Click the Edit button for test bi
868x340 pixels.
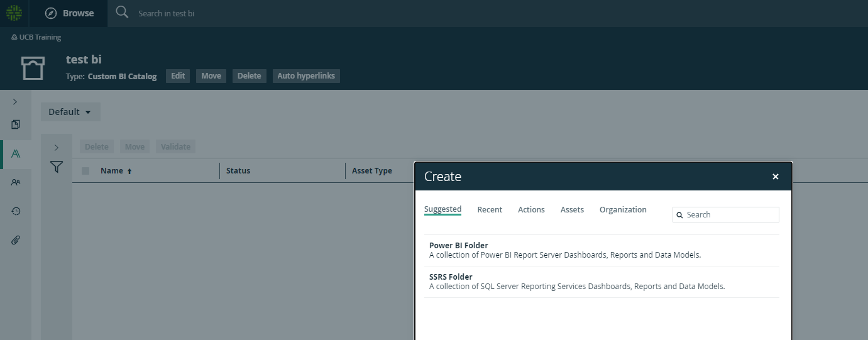(x=178, y=75)
